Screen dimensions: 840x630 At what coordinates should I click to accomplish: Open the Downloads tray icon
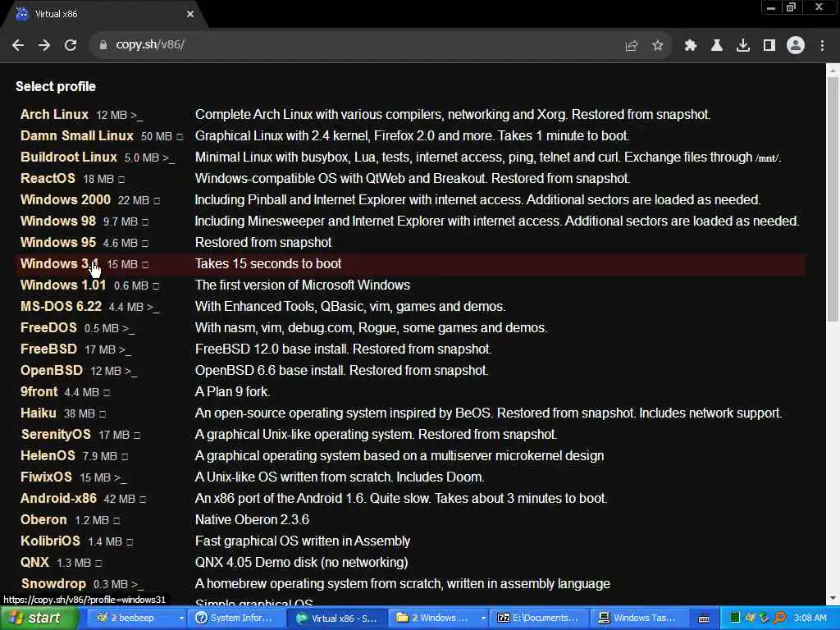click(x=743, y=46)
